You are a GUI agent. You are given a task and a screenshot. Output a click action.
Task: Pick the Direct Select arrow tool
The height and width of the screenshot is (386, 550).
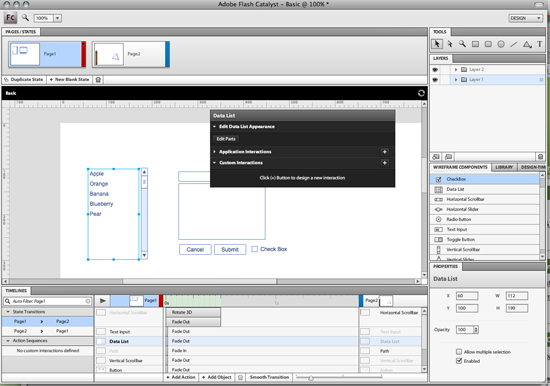click(x=450, y=44)
